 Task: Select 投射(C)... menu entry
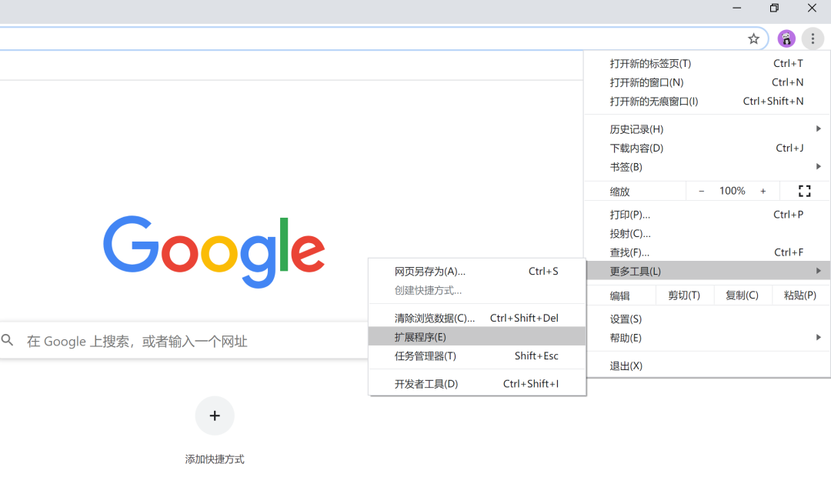(x=707, y=234)
